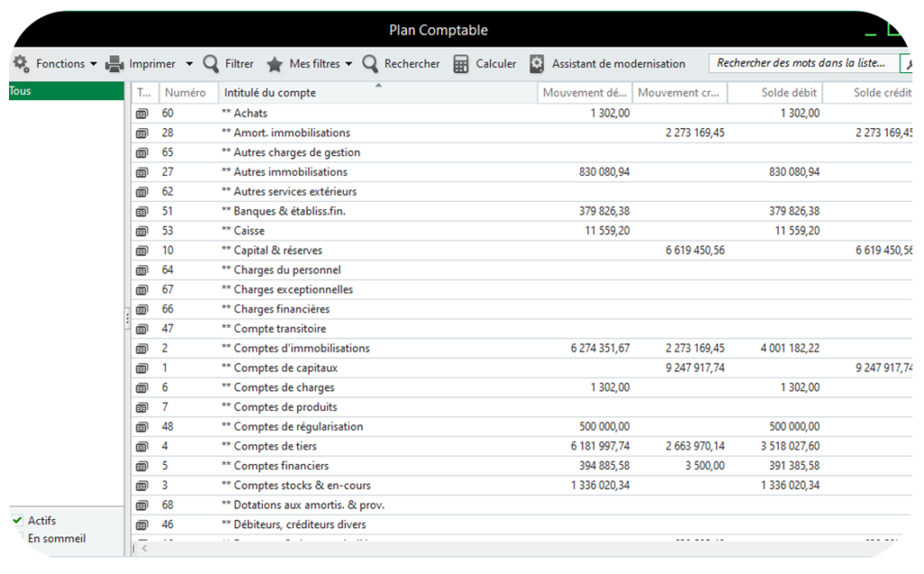Sort by the Numéro column header
Image resolution: width=924 pixels, height=574 pixels.
click(x=185, y=93)
